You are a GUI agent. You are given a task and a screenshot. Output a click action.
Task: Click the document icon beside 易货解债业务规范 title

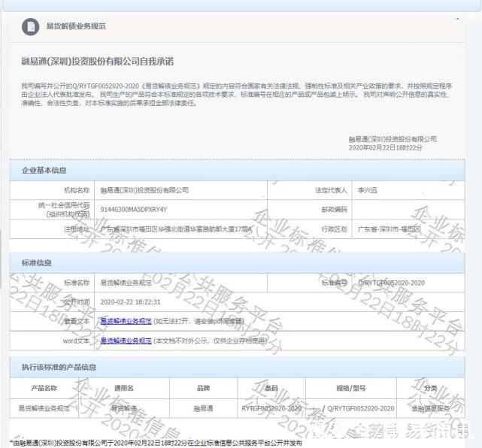[x=30, y=26]
